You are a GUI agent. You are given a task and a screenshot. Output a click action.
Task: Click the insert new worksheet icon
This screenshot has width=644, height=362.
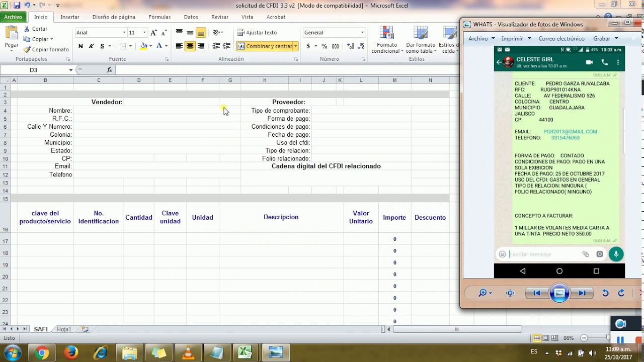coord(85,329)
